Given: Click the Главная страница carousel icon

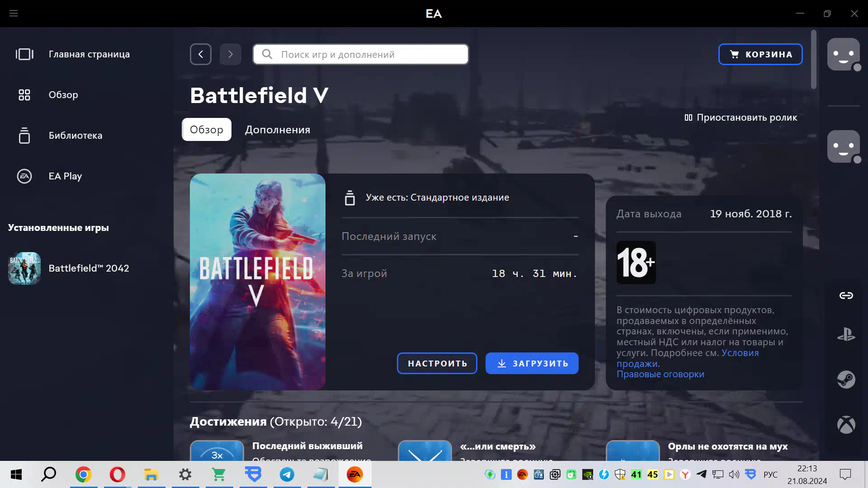Looking at the screenshot, I should (x=24, y=54).
